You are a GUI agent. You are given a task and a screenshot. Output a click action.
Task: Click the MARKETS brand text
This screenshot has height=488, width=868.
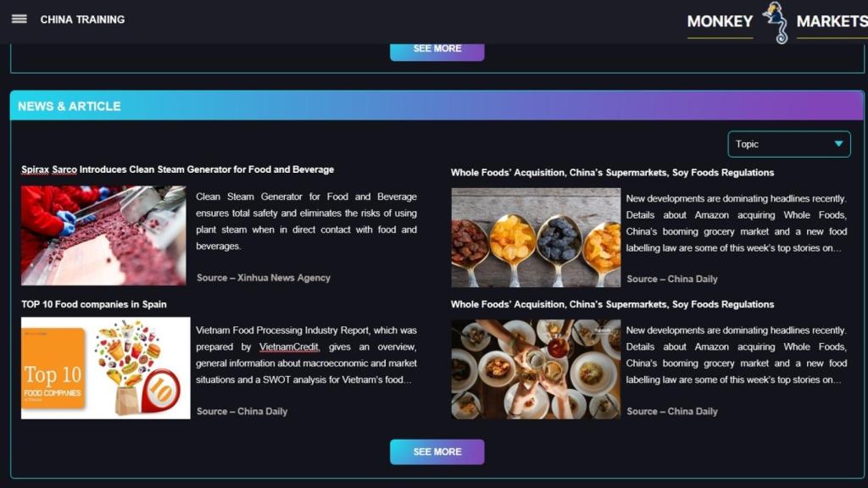click(x=832, y=21)
